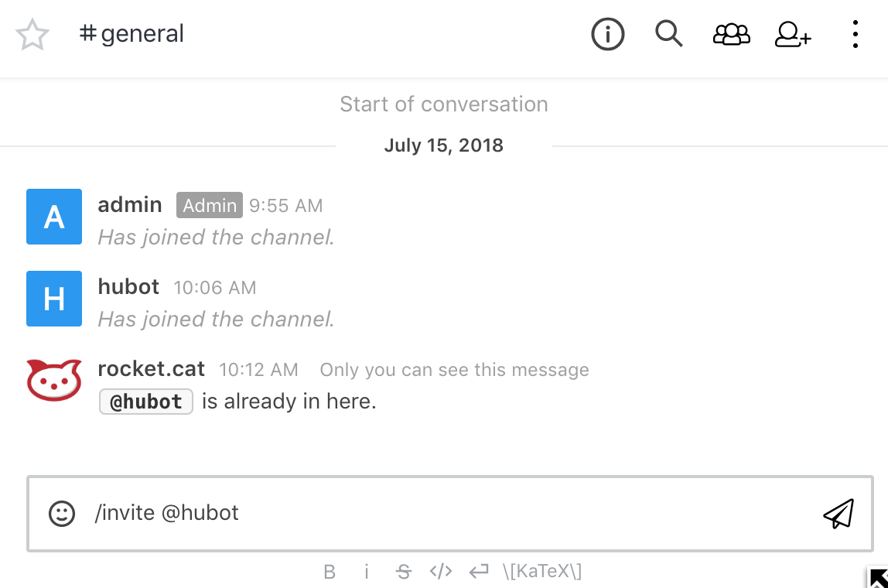Open the message search
888x588 pixels.
click(669, 34)
